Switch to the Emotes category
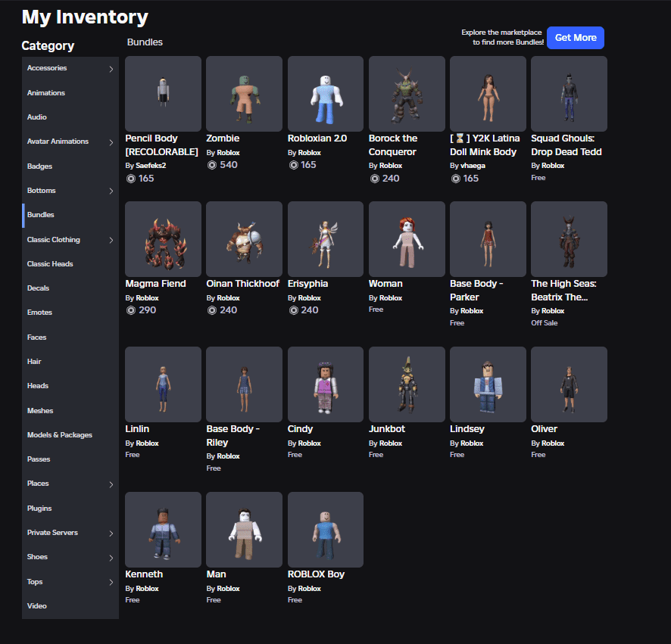 pyautogui.click(x=40, y=313)
